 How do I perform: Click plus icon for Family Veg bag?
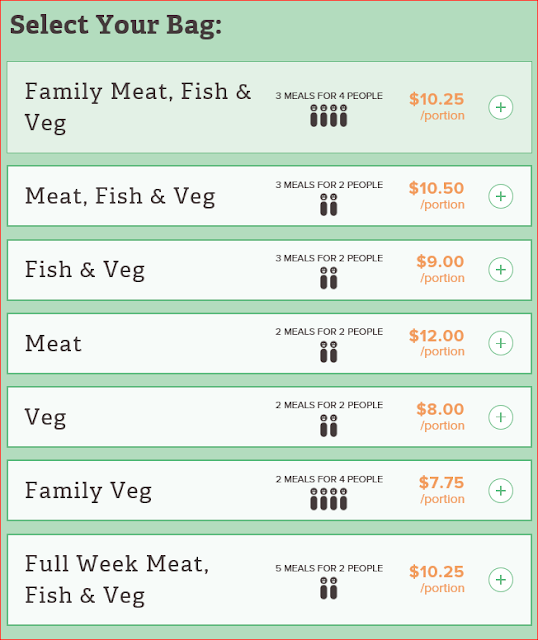(500, 491)
